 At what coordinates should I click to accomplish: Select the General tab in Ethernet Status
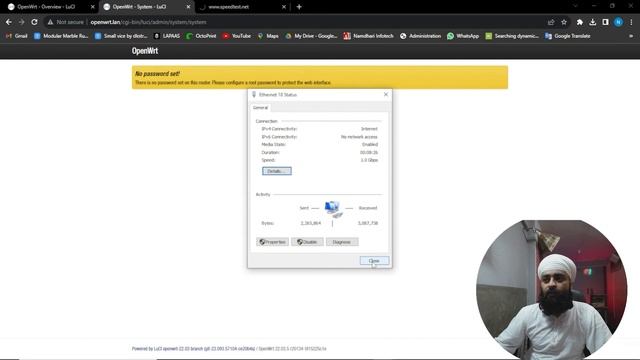click(x=260, y=108)
